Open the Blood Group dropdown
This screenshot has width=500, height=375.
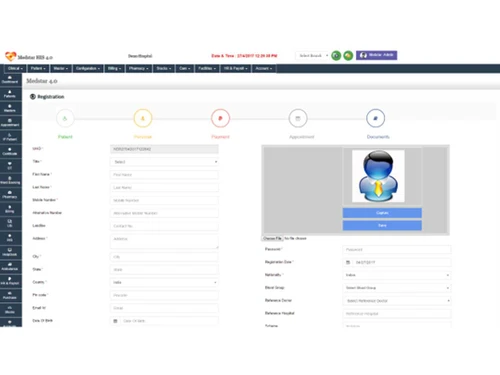397,288
